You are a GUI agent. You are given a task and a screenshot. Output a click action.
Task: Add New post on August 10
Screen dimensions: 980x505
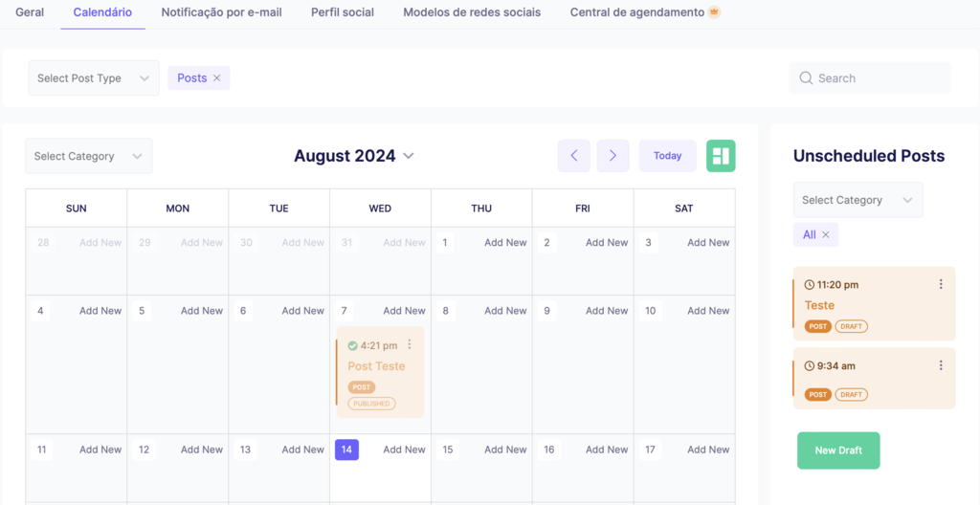708,311
